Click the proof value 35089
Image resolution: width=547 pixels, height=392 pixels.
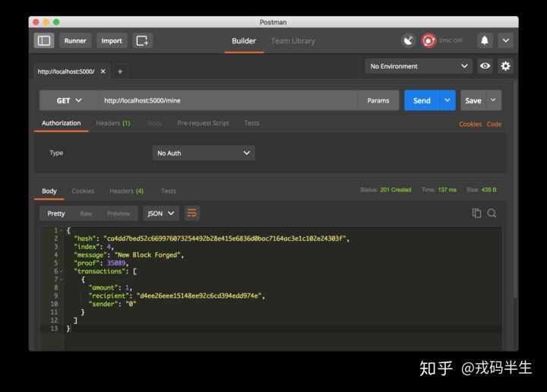(x=116, y=263)
